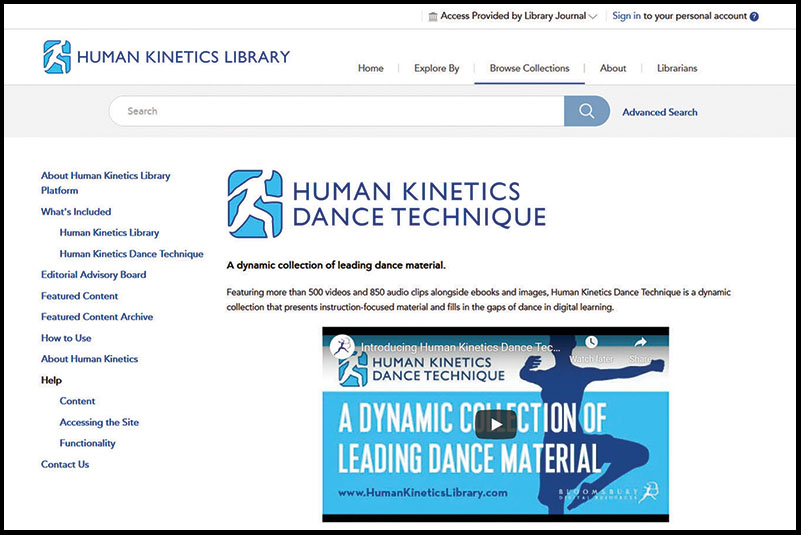Open the Contact Us link

tap(65, 464)
